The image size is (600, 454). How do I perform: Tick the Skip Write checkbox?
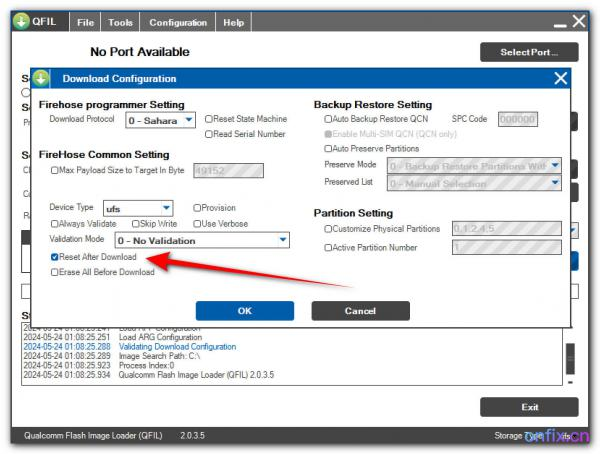click(136, 224)
